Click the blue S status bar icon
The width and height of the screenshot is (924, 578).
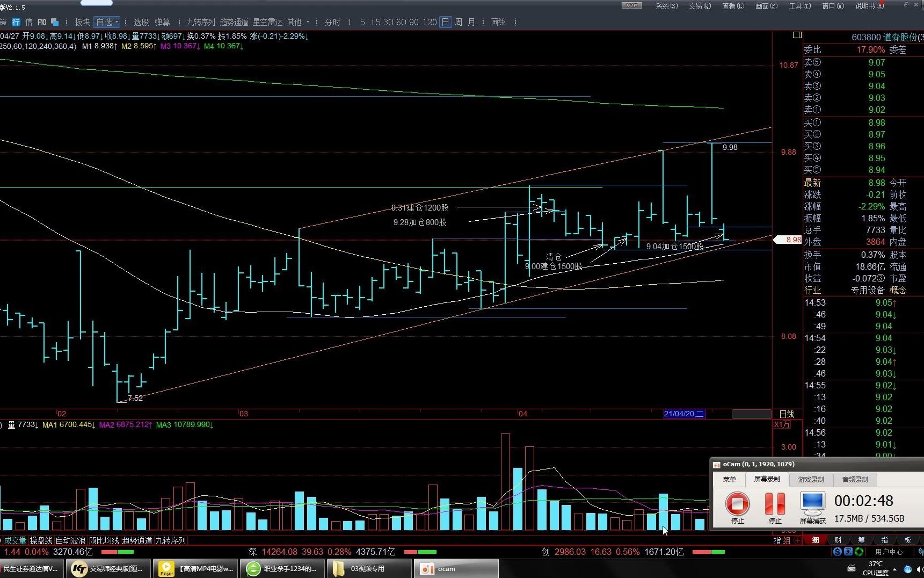coord(838,552)
